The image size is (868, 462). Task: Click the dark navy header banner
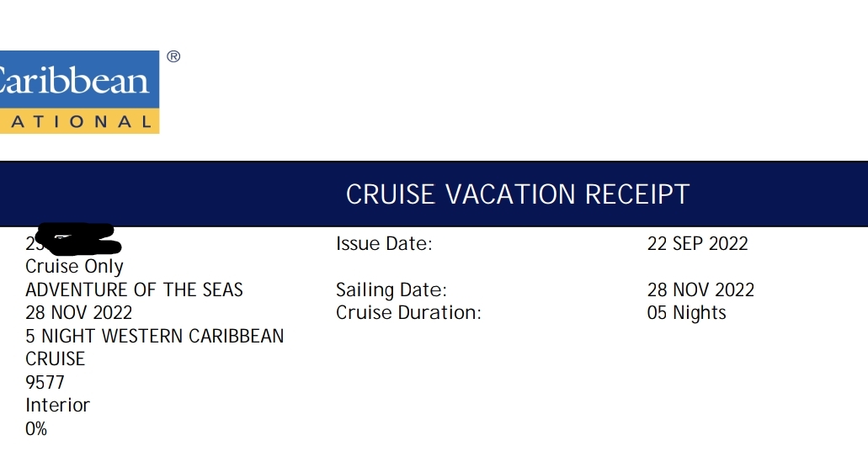click(x=434, y=194)
